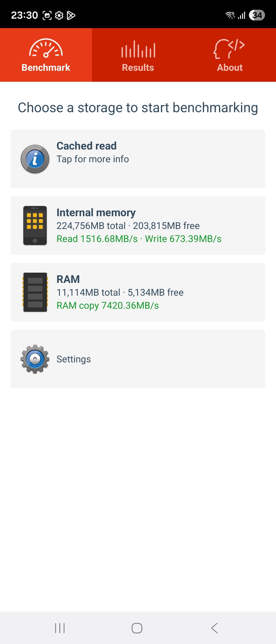Tap the RAM copy 7420.36MB/s result
Screen dimensions: 276x644
click(x=108, y=306)
